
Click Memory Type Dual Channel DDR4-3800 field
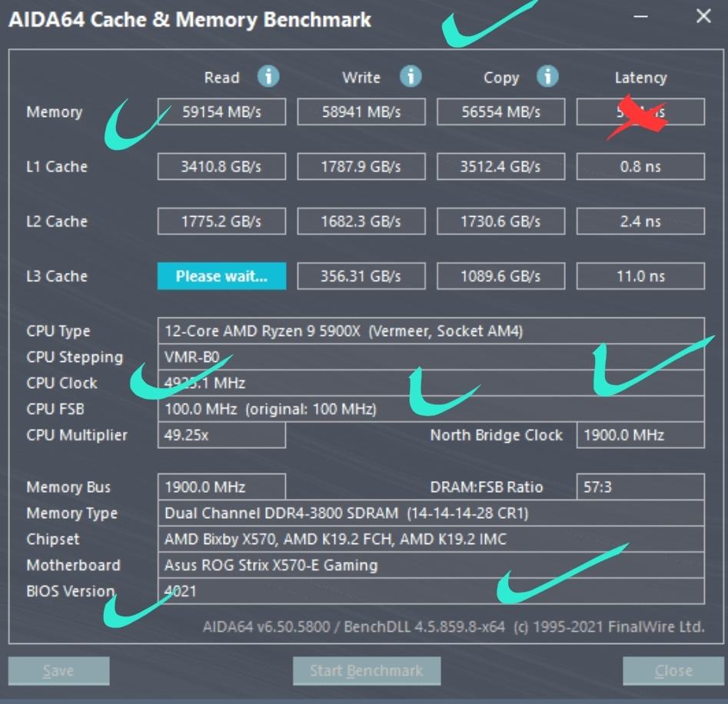431,513
